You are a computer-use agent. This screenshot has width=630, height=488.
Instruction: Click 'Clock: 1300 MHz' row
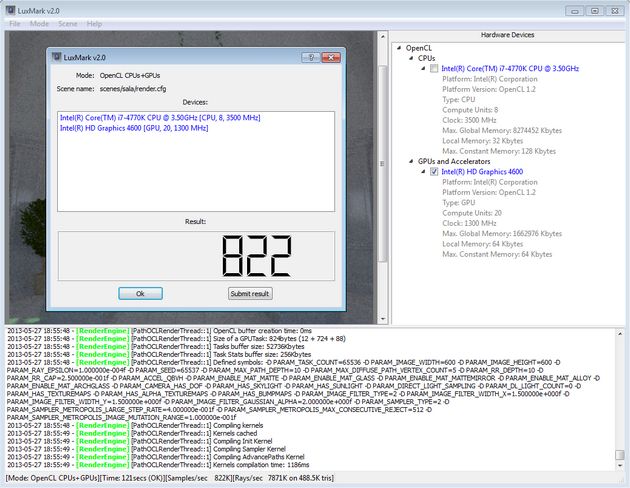coord(469,223)
